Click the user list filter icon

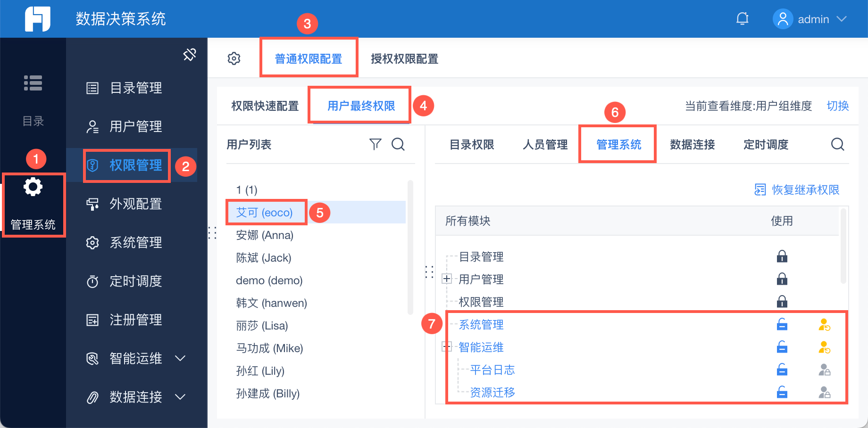tap(375, 144)
